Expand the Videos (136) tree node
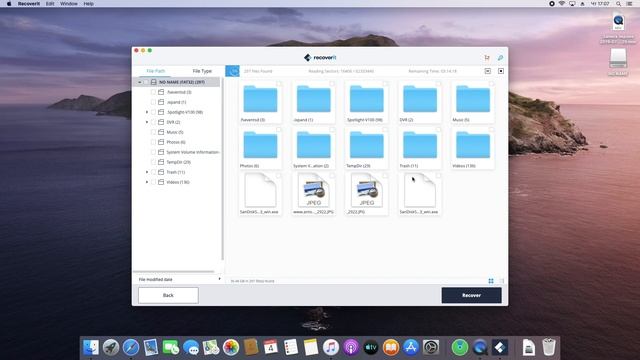The width and height of the screenshot is (640, 360). 147,182
